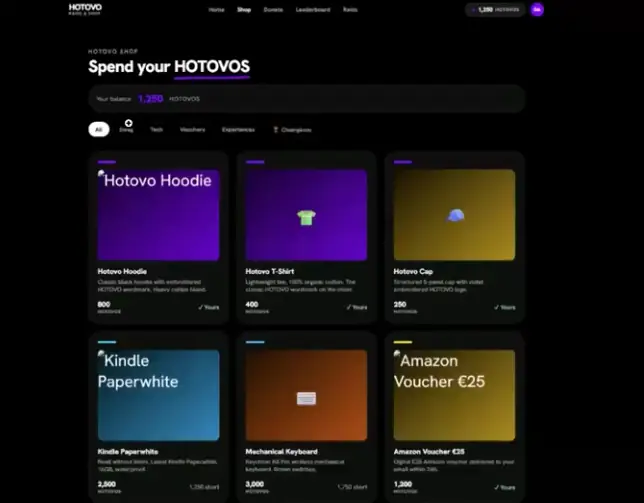The image size is (644, 503).
Task: Click the 250 price on Cap card
Action: 400,304
